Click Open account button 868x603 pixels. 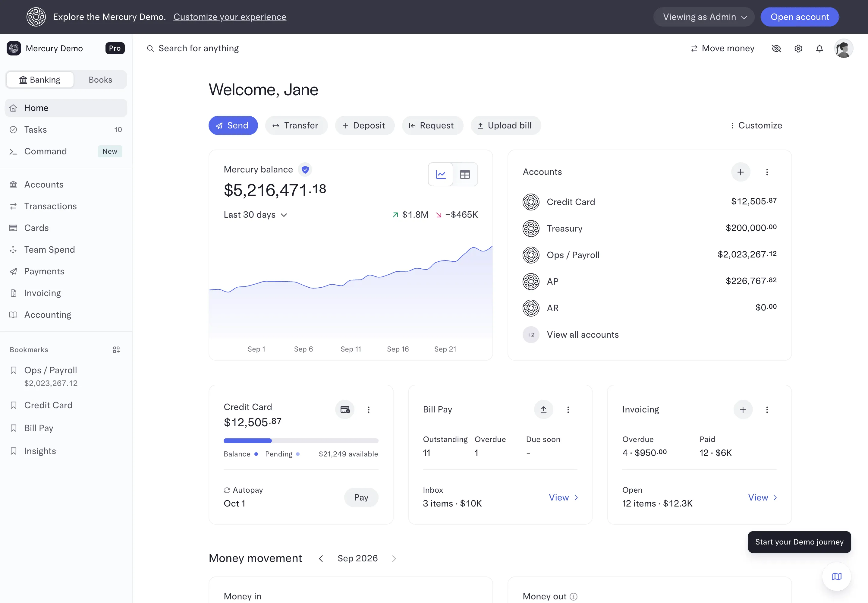pyautogui.click(x=800, y=17)
